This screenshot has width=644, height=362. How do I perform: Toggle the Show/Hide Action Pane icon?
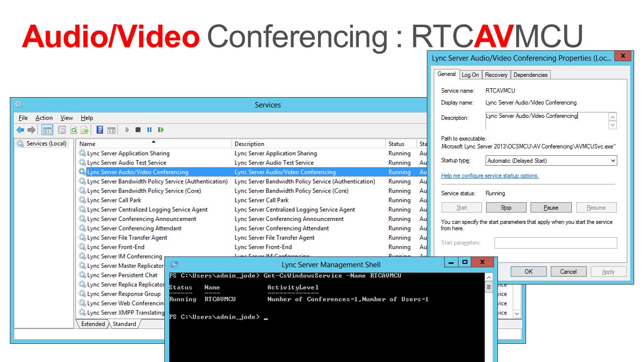coord(112,130)
